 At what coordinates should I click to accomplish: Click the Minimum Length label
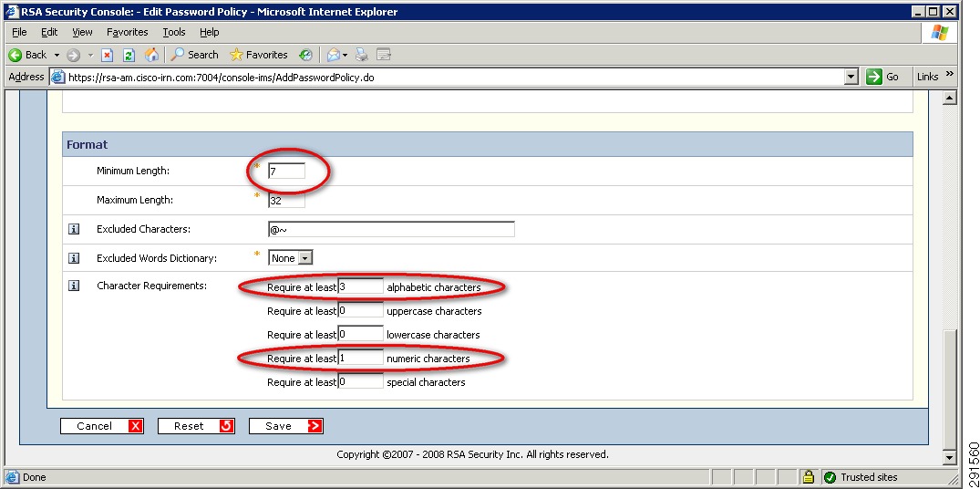(133, 171)
